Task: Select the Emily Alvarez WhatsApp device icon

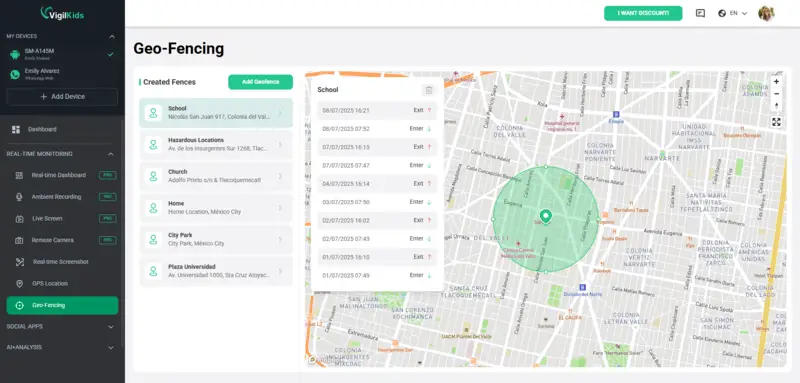Action: 15,74
